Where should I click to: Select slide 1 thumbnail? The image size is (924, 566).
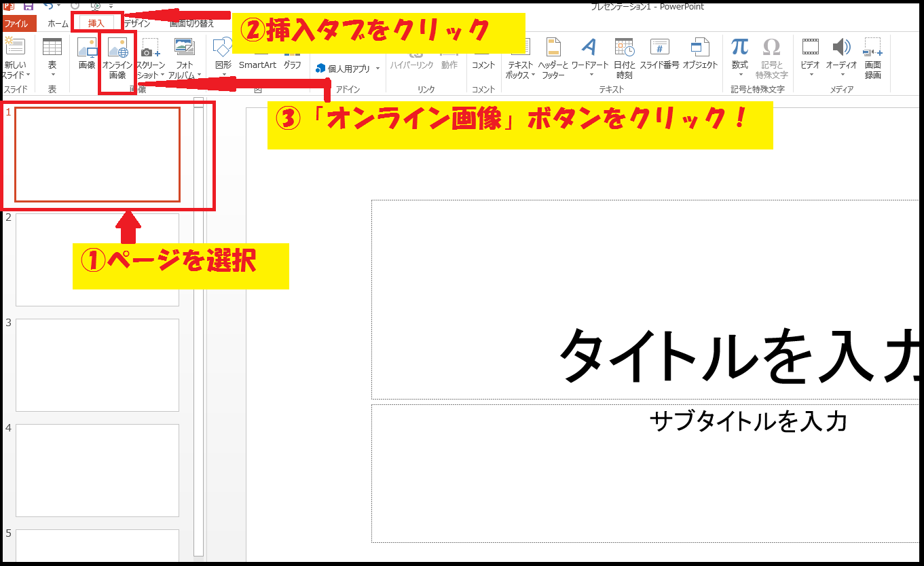point(97,155)
